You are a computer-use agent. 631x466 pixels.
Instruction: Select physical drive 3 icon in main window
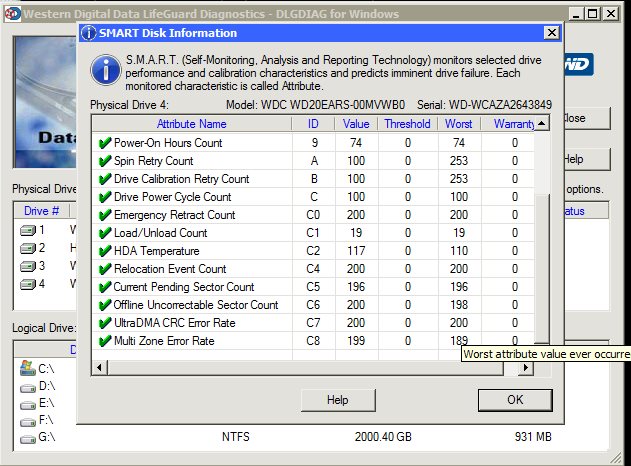[28, 266]
